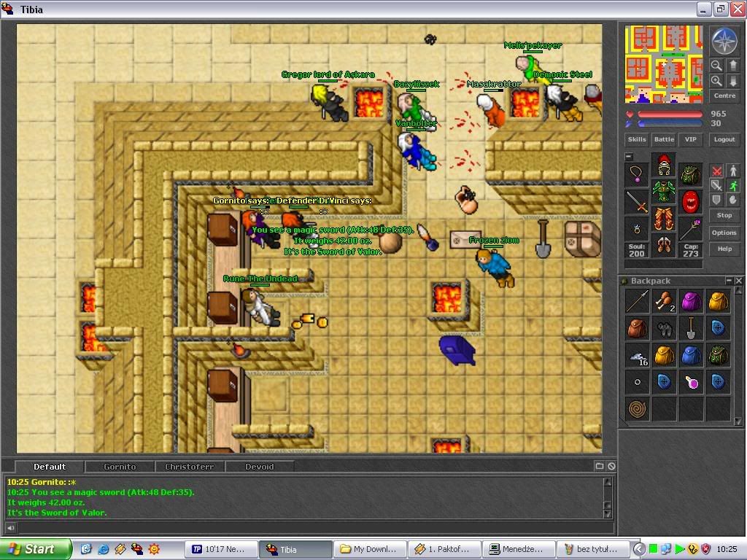Click the purple backpack item

click(692, 301)
